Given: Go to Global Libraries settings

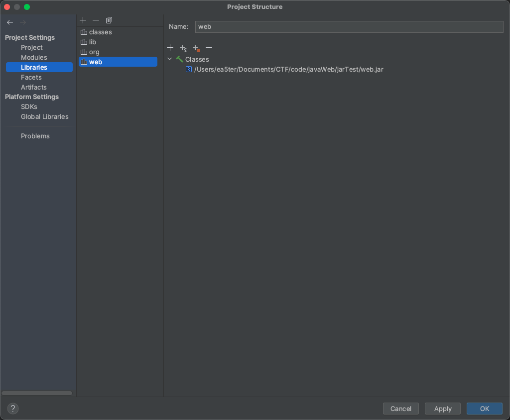Looking at the screenshot, I should pyautogui.click(x=44, y=116).
